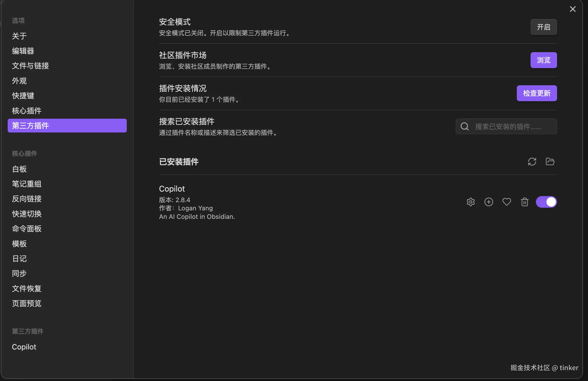The image size is (588, 381).
Task: Browse community plugins with 浏览 button
Action: [x=544, y=60]
